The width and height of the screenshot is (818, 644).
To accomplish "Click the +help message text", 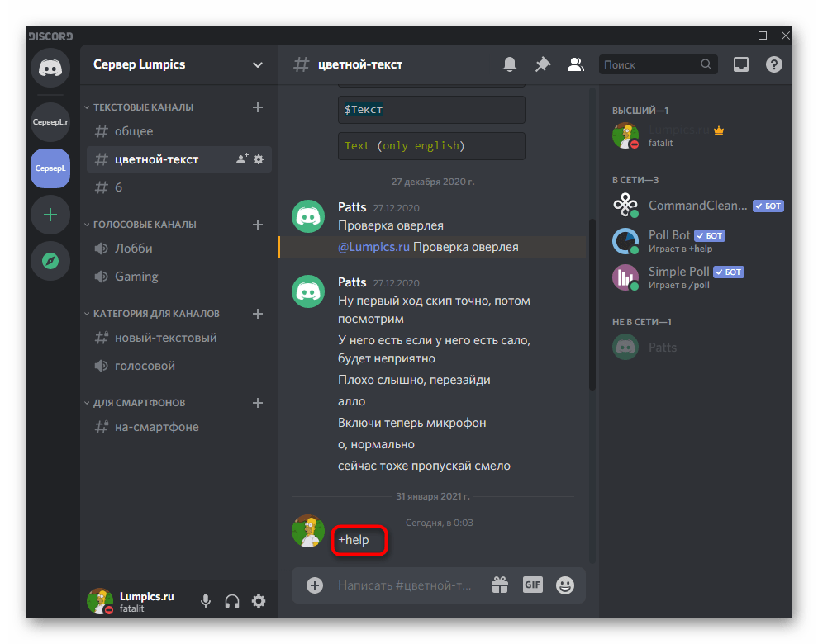I will point(354,540).
